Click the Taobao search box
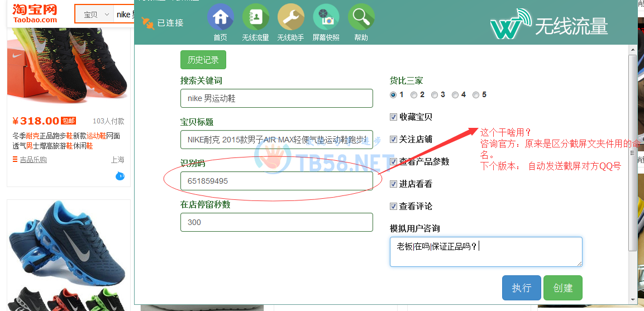This screenshot has width=644, height=311. (125, 15)
